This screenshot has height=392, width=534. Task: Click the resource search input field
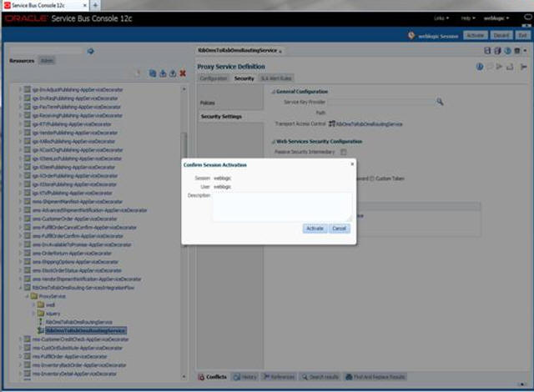coord(47,51)
